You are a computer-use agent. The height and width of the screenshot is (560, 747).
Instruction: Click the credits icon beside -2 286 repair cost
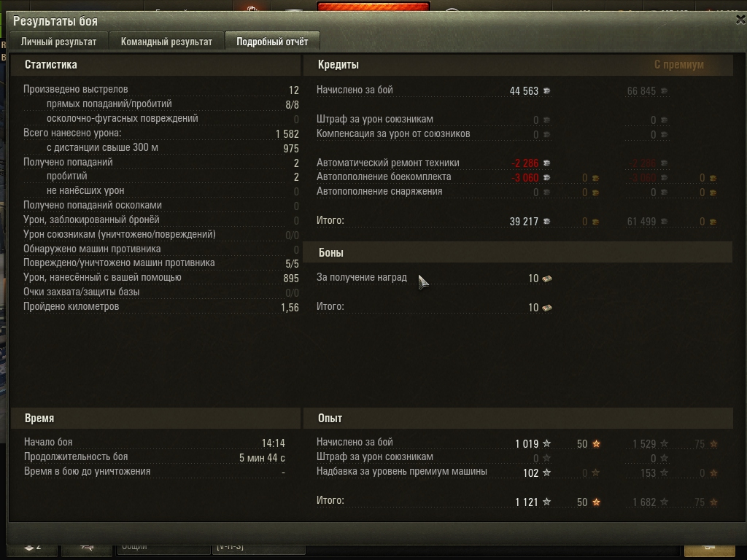547,163
